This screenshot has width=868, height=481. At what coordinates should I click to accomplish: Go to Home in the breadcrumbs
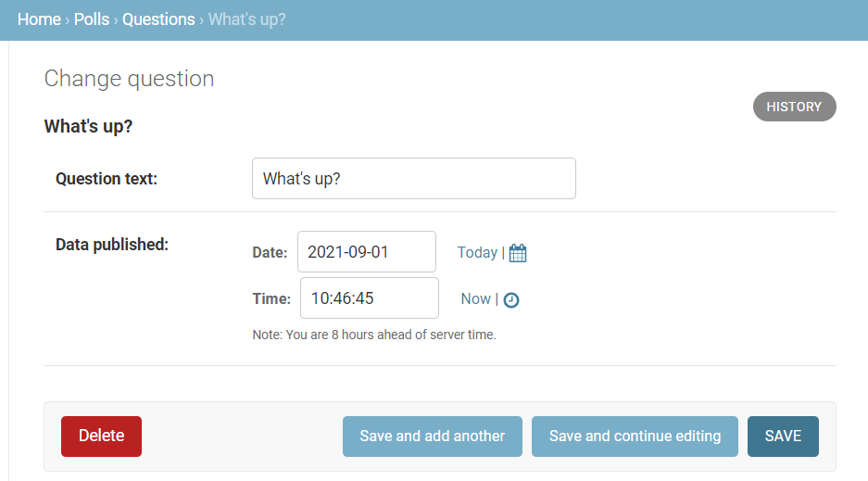(x=39, y=19)
